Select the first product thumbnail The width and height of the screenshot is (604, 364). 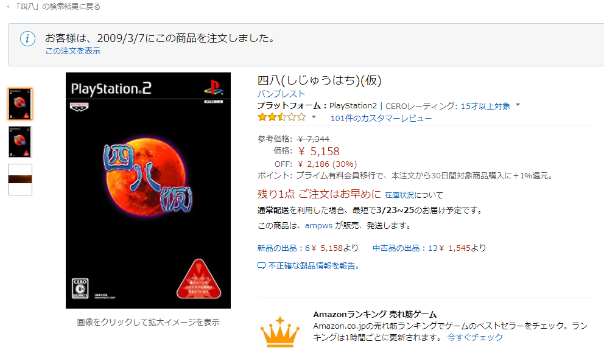[20, 104]
